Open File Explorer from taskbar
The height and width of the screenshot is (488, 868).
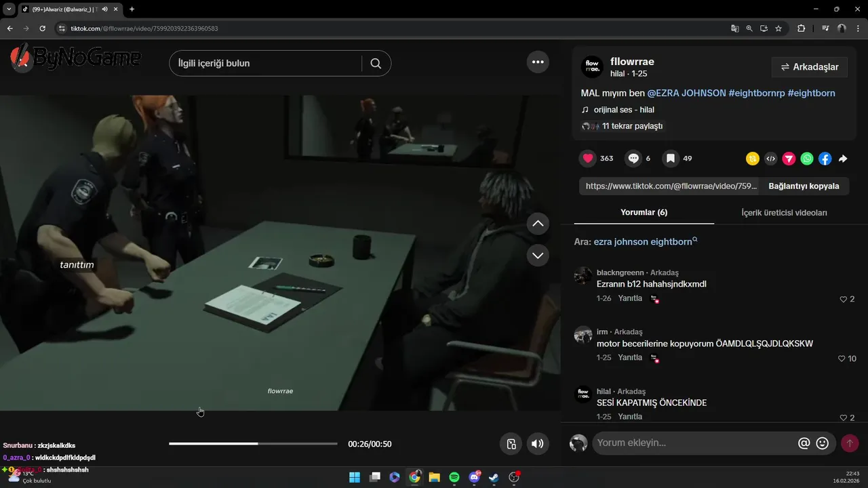[434, 477]
